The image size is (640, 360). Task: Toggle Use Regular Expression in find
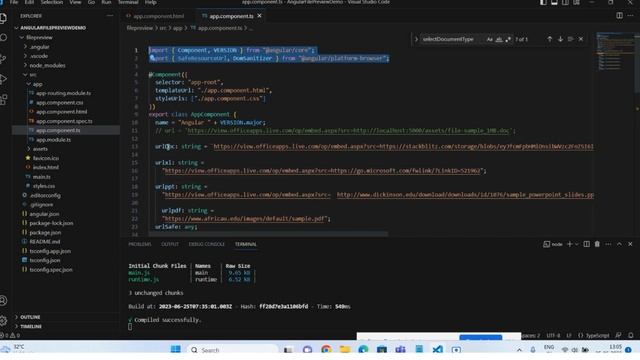pos(508,39)
